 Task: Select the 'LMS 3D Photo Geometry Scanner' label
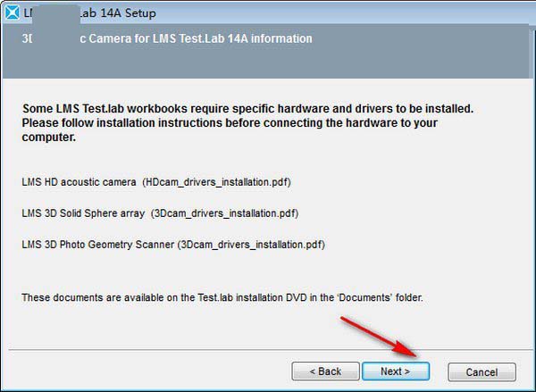97,244
